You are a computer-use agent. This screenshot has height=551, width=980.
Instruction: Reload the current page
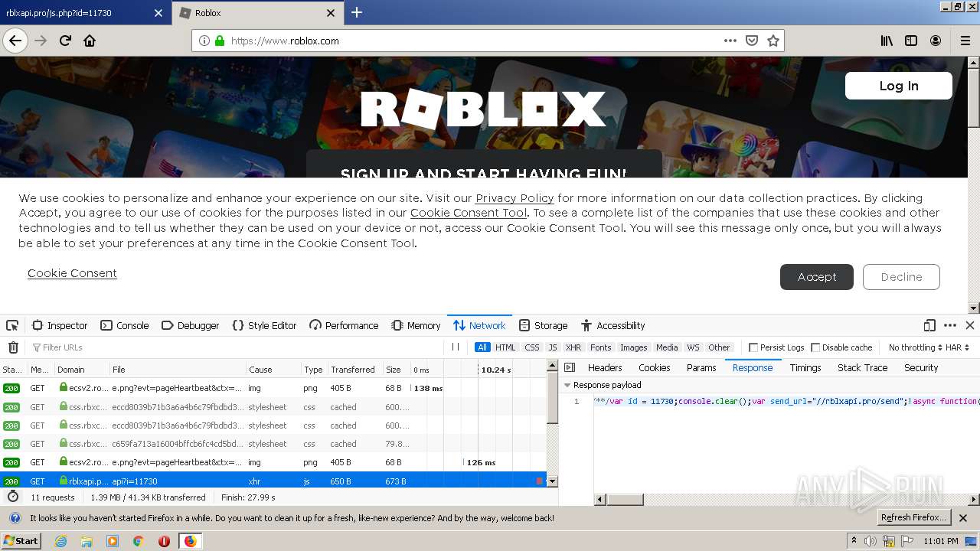coord(65,41)
